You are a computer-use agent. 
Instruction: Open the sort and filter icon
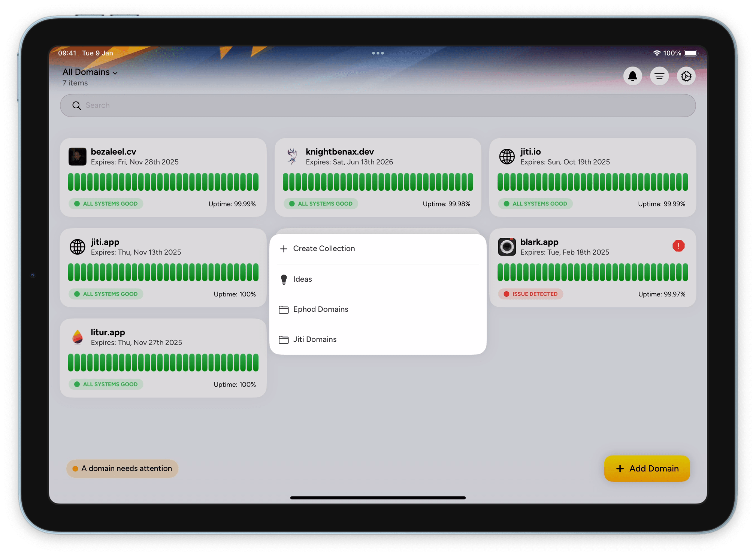coord(659,76)
